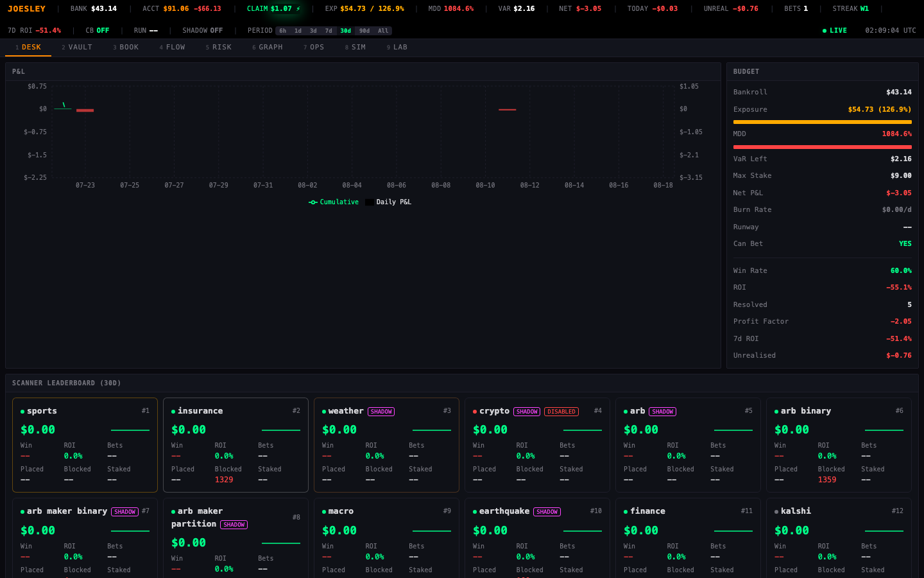Click the sparkline on the arb binary card
Viewport: 924px width, 578px height.
click(884, 430)
